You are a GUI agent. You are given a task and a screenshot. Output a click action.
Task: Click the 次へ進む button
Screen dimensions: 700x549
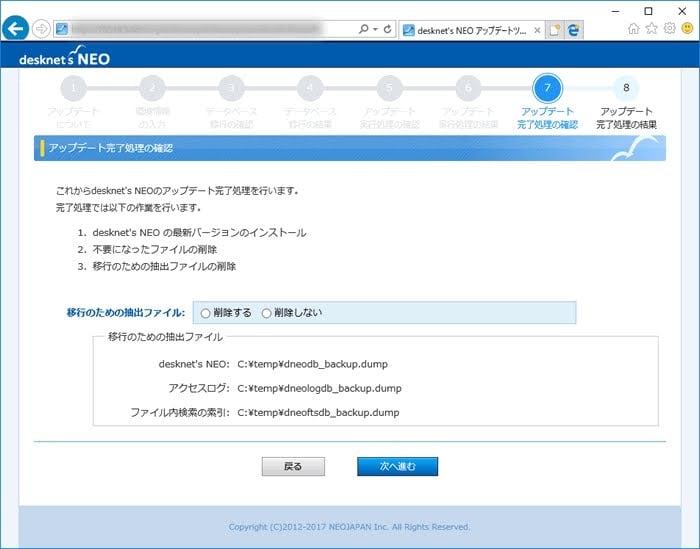pyautogui.click(x=397, y=466)
